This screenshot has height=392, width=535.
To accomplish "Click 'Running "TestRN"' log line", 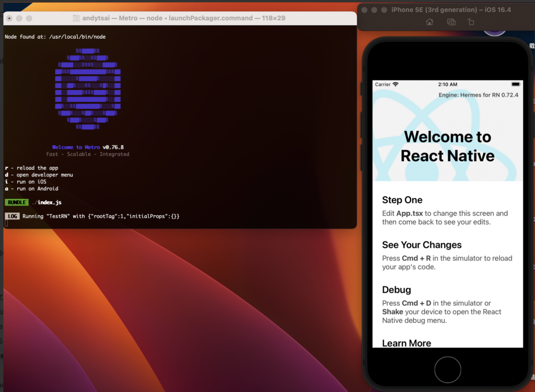I will coord(101,216).
